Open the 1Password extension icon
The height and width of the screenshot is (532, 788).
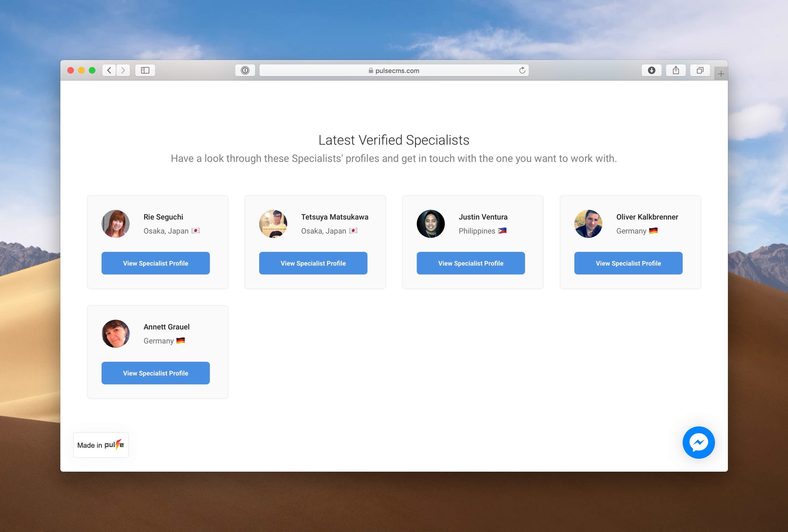point(245,70)
